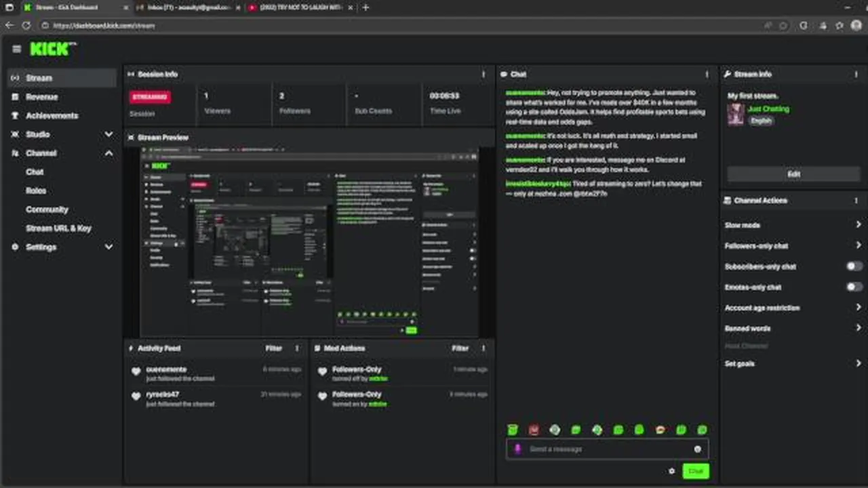This screenshot has height=488, width=868.
Task: Open the emoji picker in message box
Action: [697, 449]
